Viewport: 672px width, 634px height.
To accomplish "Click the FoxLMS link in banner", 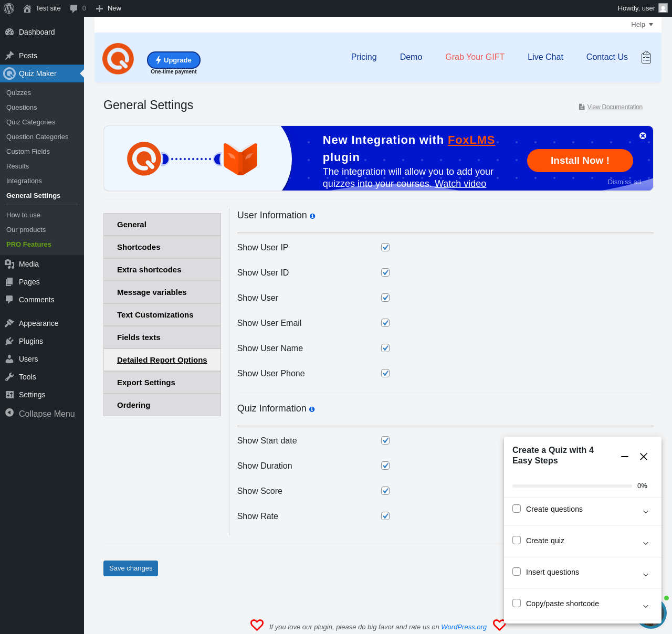I will tap(471, 140).
